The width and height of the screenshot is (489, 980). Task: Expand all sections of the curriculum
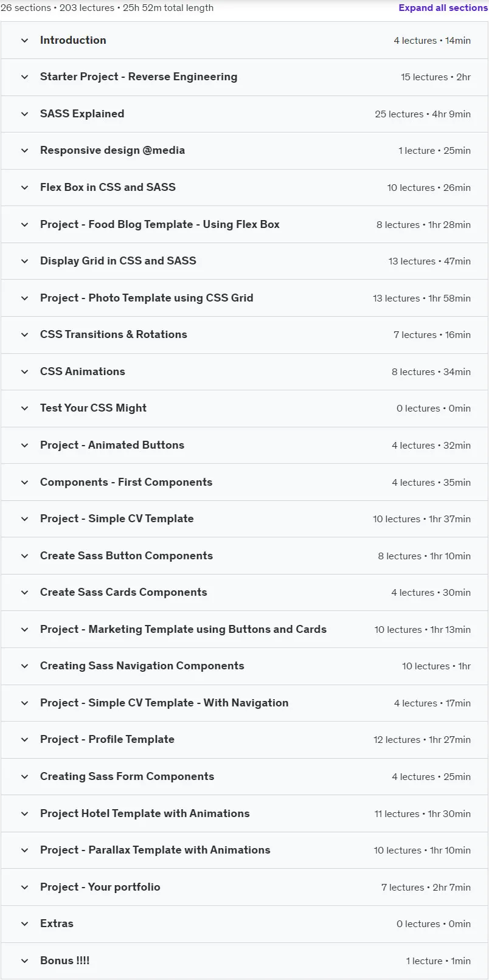[x=443, y=8]
